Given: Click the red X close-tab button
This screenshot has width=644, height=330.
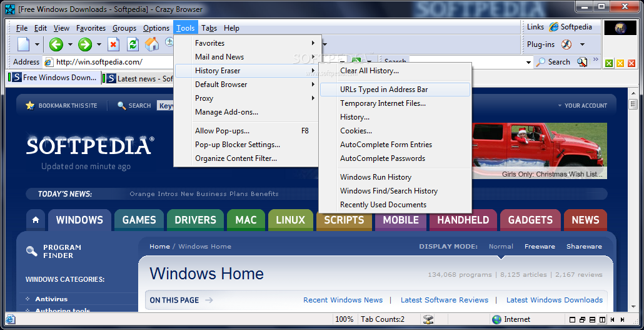Looking at the screenshot, I should (x=631, y=63).
